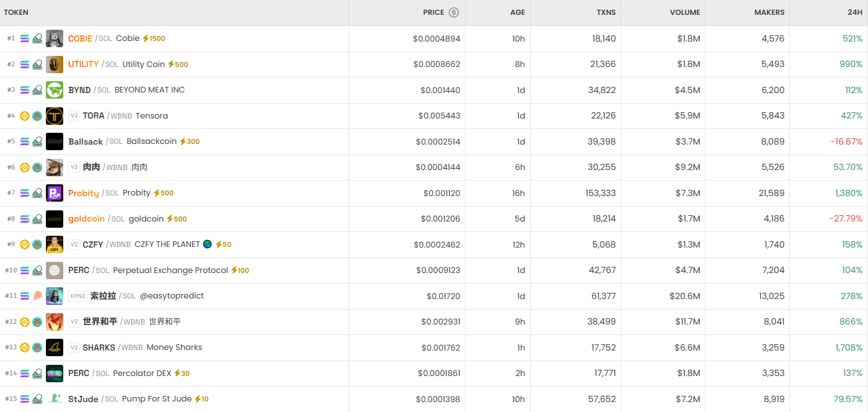The height and width of the screenshot is (412, 868).
Task: Click Cobie's profile thumbnail image
Action: point(55,38)
